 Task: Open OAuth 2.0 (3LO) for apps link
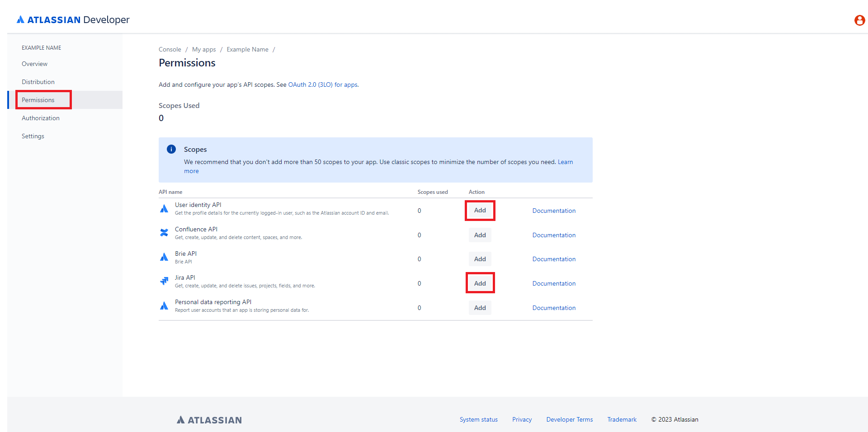pos(323,85)
